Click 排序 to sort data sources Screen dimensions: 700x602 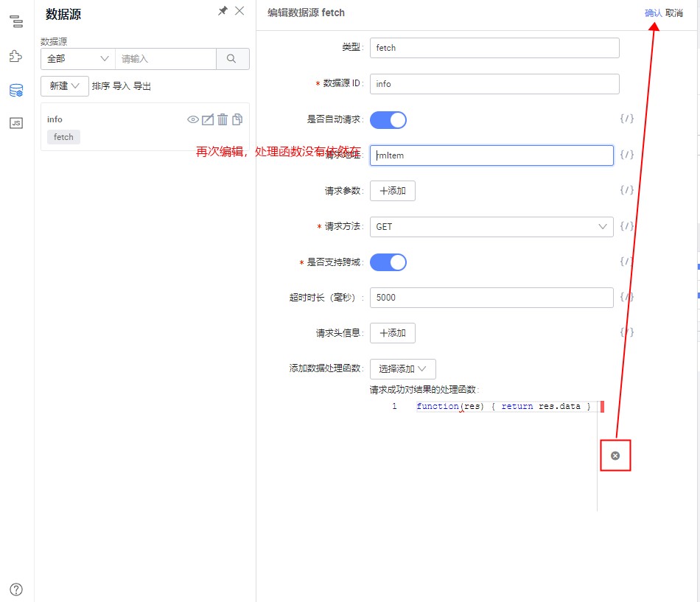[101, 86]
